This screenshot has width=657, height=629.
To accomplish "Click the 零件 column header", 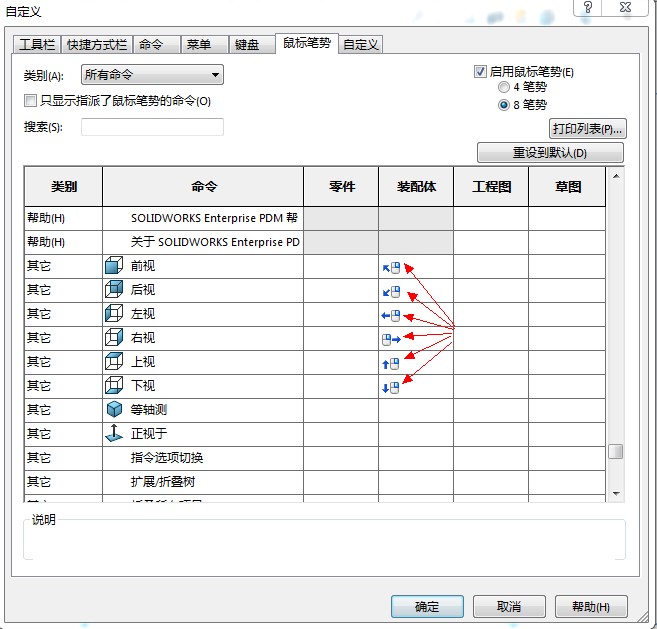I will click(x=341, y=186).
